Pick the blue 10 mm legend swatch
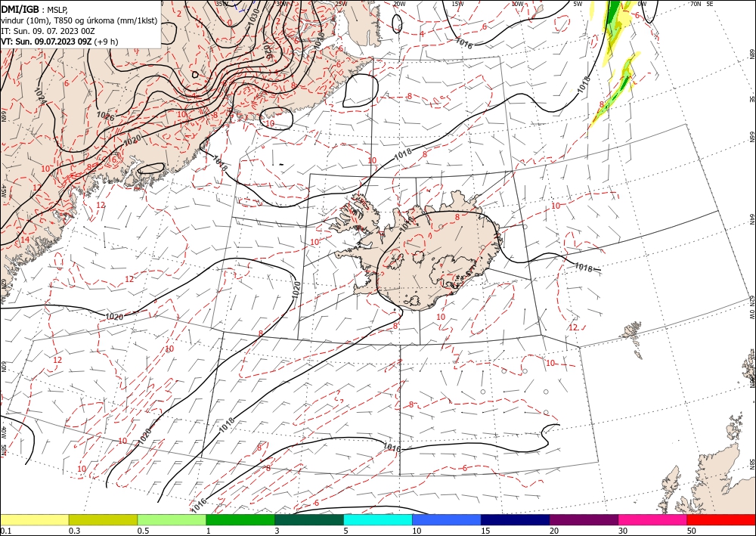This screenshot has width=756, height=536. tap(447, 519)
